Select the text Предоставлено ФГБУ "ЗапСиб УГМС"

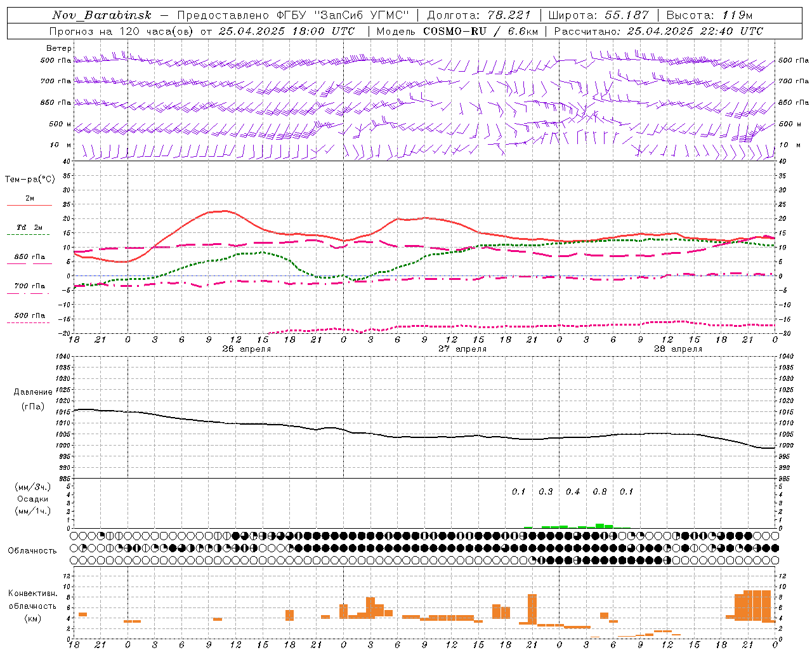294,15
